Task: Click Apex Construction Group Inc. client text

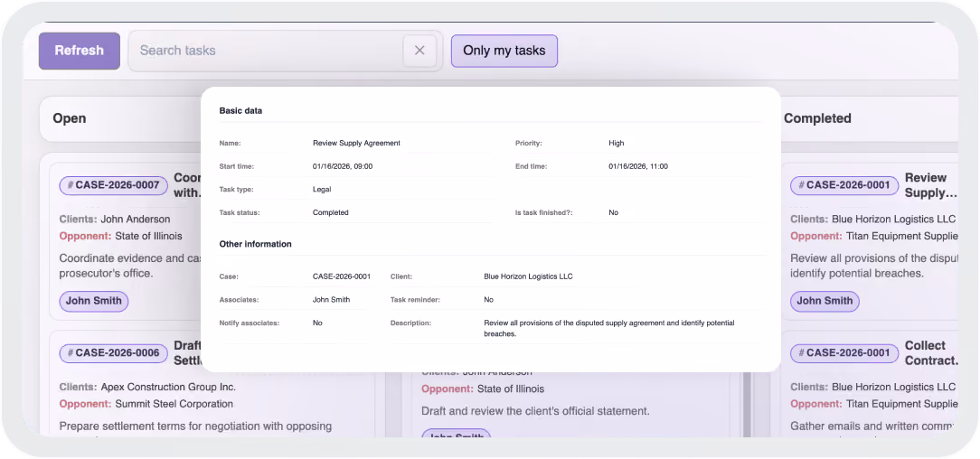Action: (169, 388)
